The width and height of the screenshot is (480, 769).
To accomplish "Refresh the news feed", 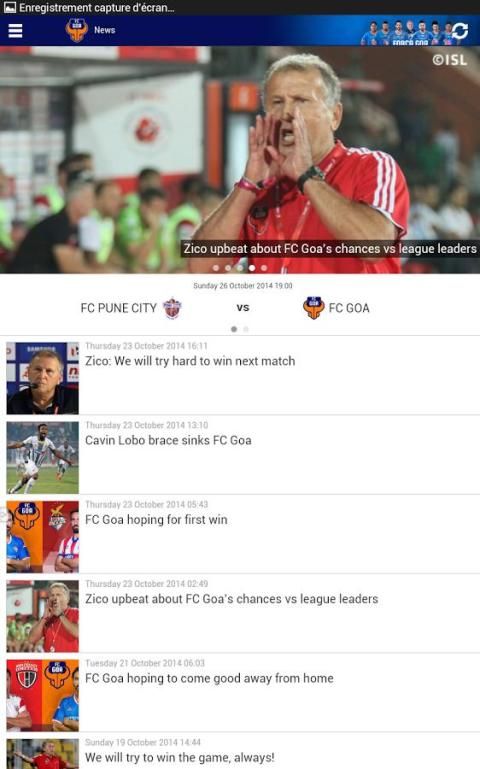I will (459, 30).
